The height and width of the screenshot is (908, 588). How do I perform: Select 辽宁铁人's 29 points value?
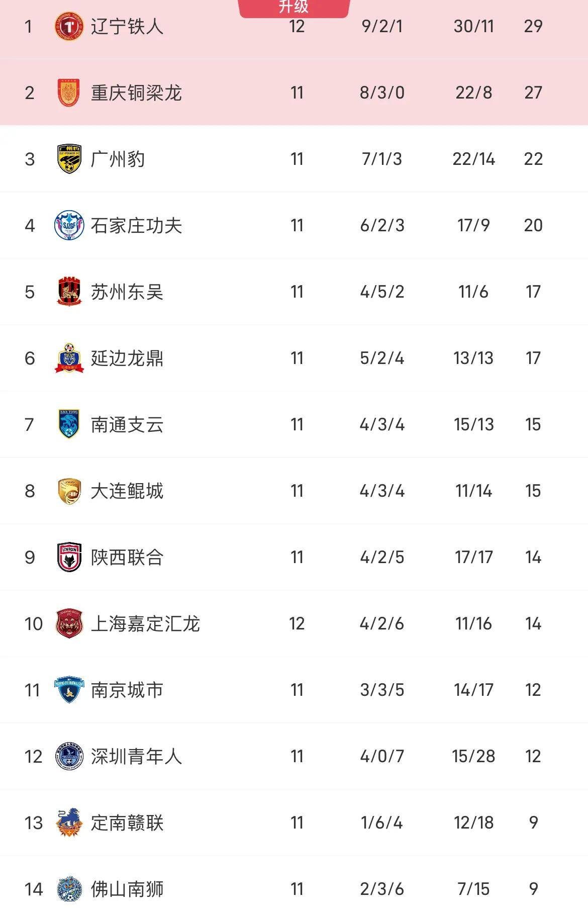[533, 27]
